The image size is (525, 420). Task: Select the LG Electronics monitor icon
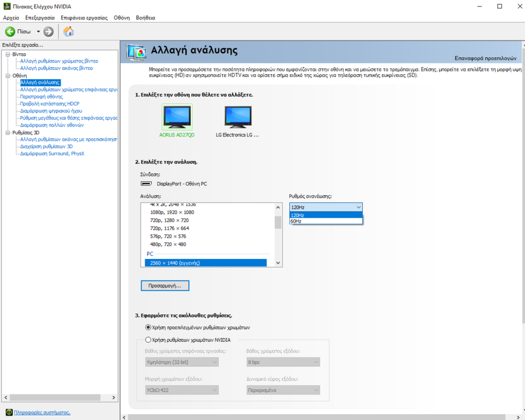coord(238,117)
